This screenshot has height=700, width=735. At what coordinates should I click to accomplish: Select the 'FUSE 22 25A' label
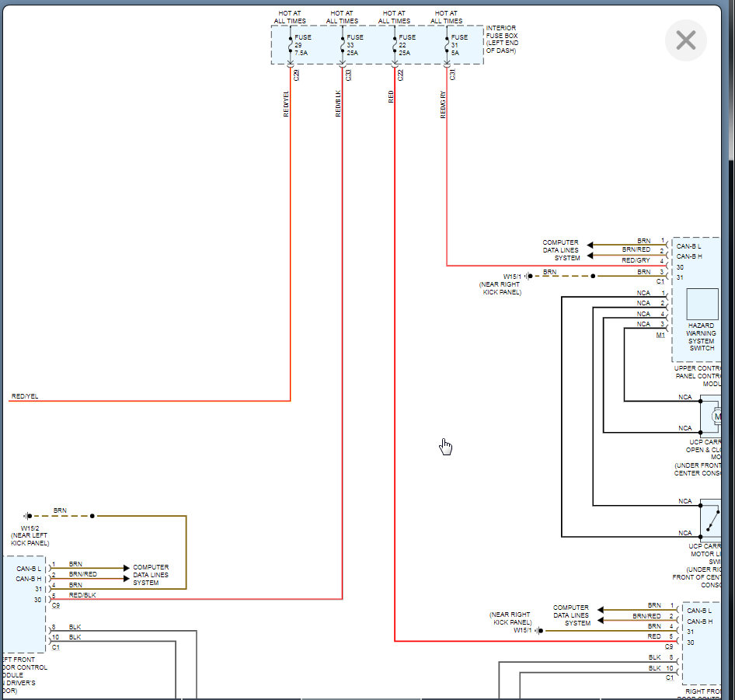pos(407,45)
